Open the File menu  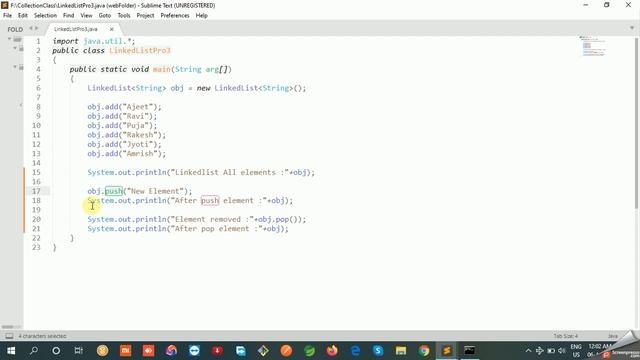(x=7, y=16)
